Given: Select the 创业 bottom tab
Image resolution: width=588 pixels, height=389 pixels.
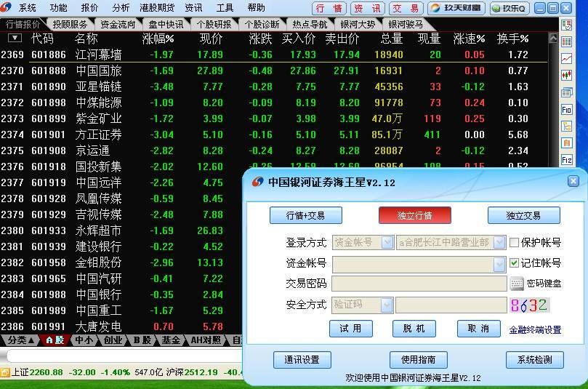Looking at the screenshot, I should pyautogui.click(x=113, y=340).
